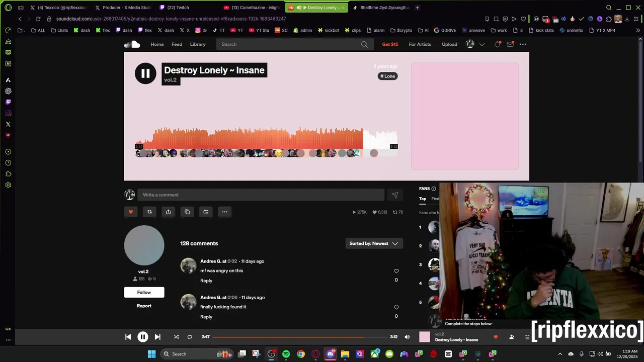Click the SoundCloud logo in the header
The width and height of the screenshot is (644, 362).
(x=132, y=44)
